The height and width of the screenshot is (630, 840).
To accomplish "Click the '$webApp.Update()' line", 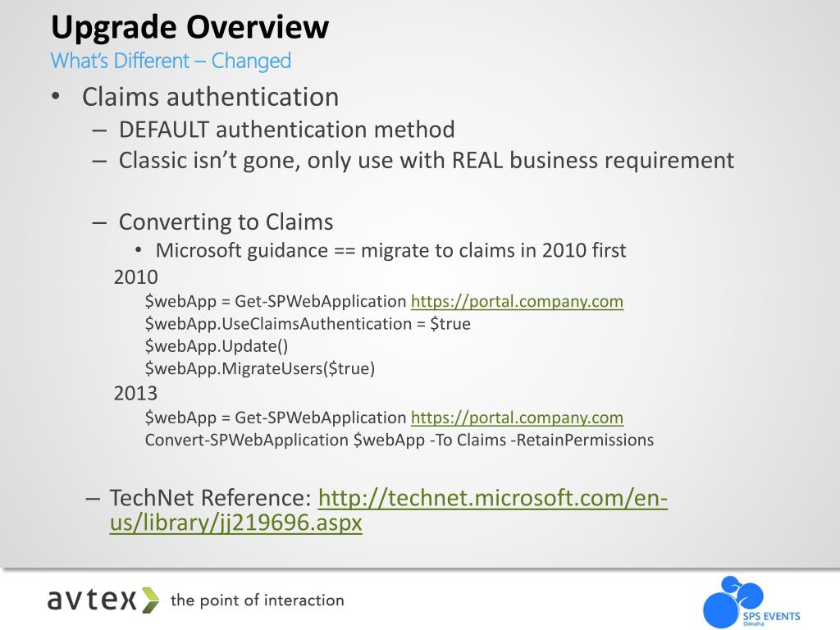I will coord(217,347).
